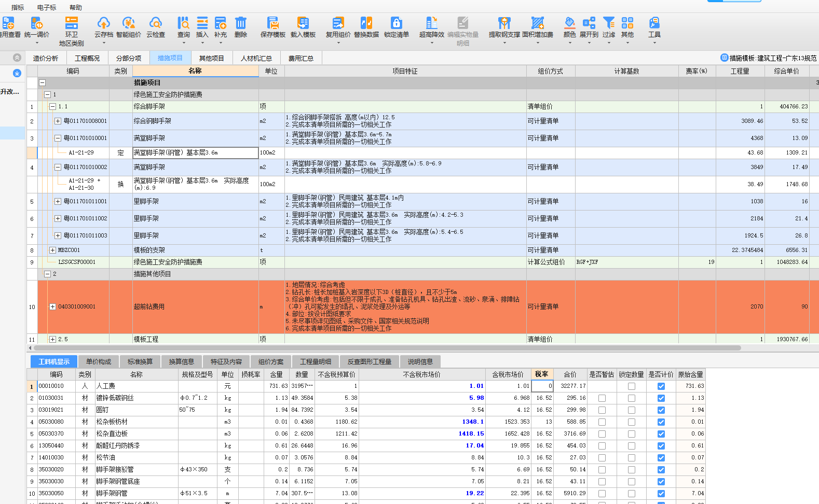This screenshot has width=819, height=504.
Task: Expand the 2.5 模板工程 row
Action: (52, 339)
